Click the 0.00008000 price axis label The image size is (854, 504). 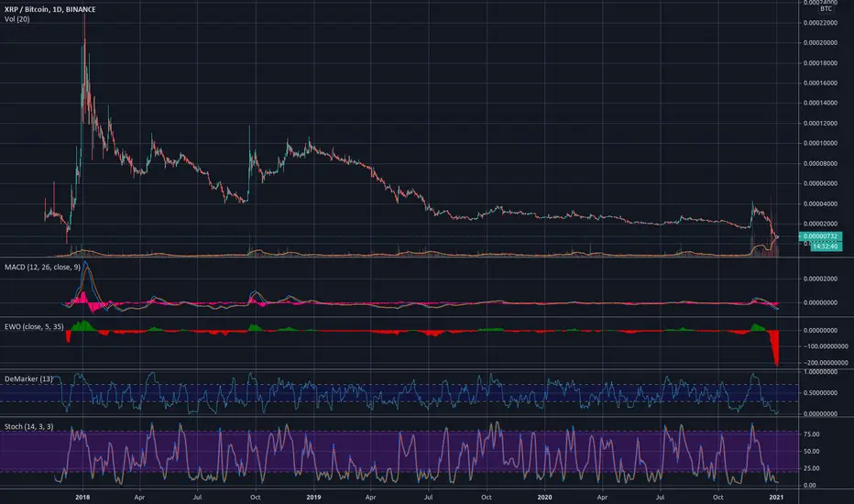click(x=820, y=163)
